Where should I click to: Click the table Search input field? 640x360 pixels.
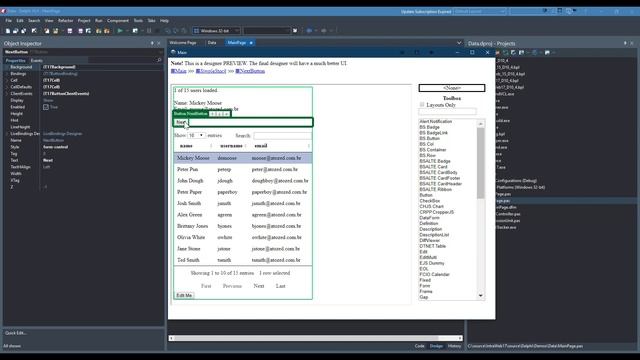(282, 136)
